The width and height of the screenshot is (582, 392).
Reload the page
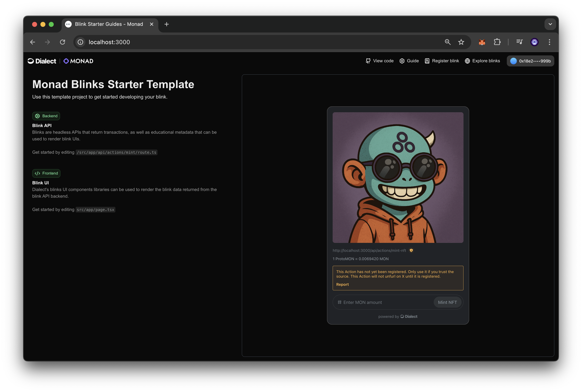pos(62,42)
